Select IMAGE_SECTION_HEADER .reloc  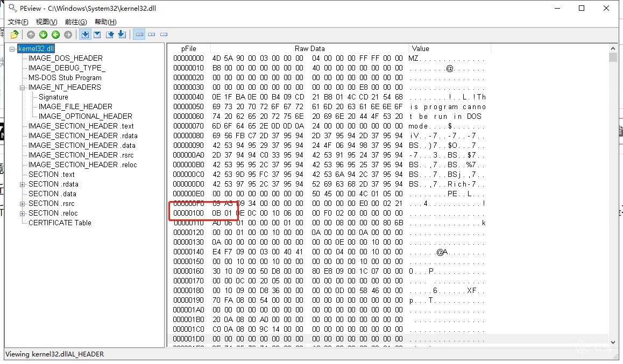click(x=83, y=165)
